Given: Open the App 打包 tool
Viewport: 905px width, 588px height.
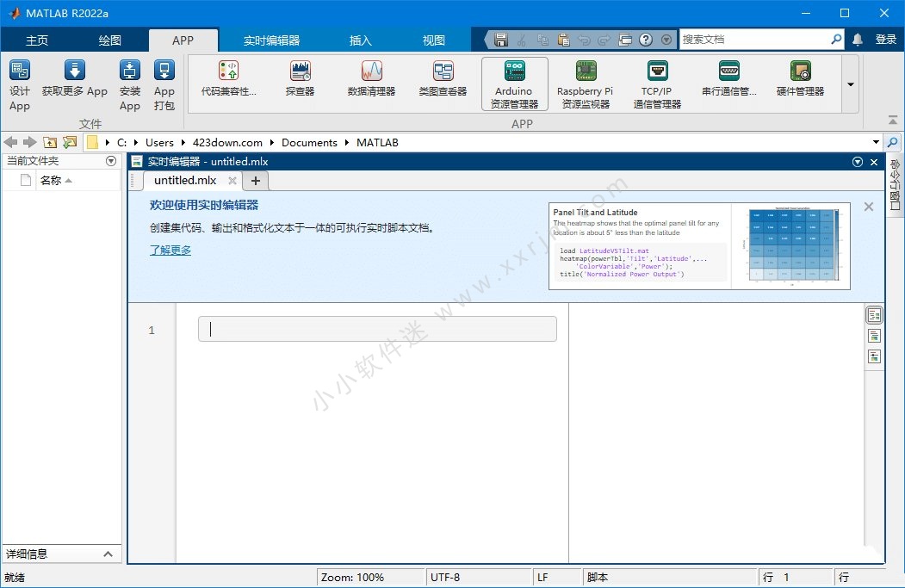Looking at the screenshot, I should 164,85.
